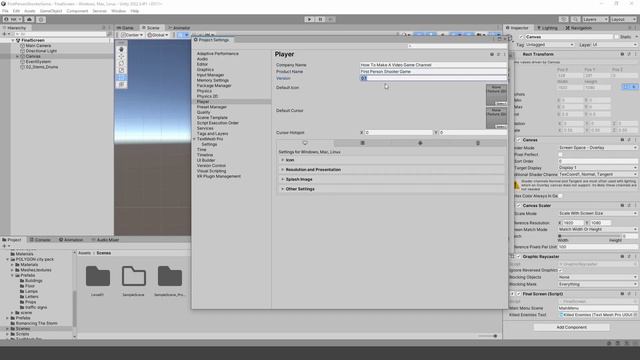Switch Player settings to Android platform tab
Image resolution: width=640 pixels, height=360 pixels.
coord(420,143)
